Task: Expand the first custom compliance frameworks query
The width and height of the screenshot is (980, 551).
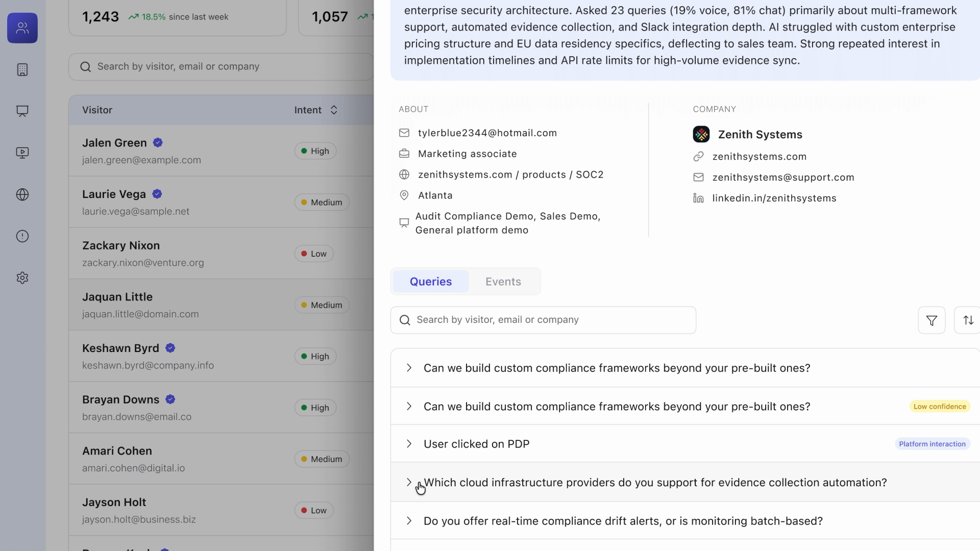Action: (409, 368)
